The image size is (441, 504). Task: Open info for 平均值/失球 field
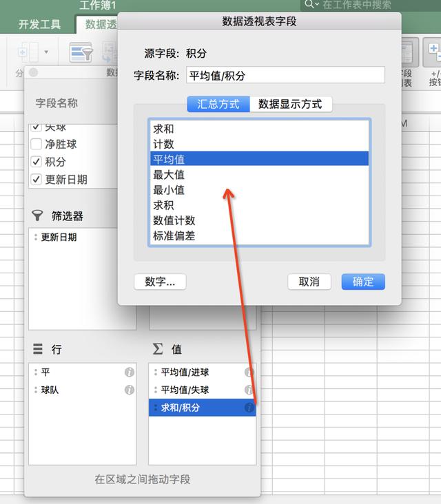pyautogui.click(x=249, y=390)
